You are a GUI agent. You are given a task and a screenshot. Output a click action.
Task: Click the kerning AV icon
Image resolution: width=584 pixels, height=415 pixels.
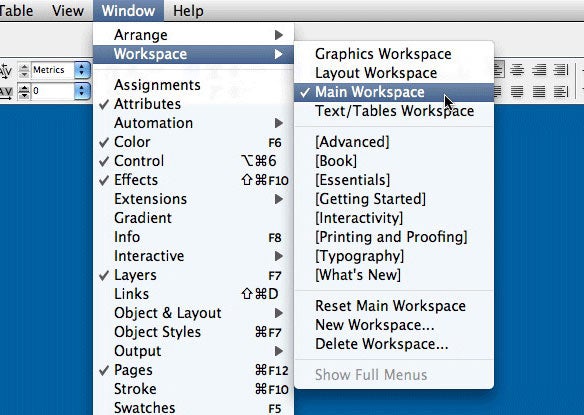6,70
